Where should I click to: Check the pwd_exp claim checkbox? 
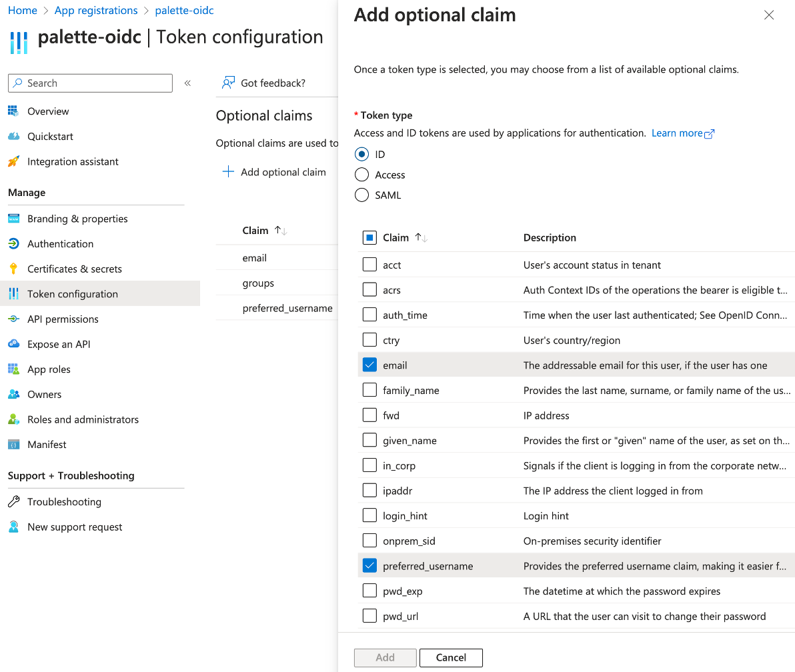pyautogui.click(x=369, y=591)
